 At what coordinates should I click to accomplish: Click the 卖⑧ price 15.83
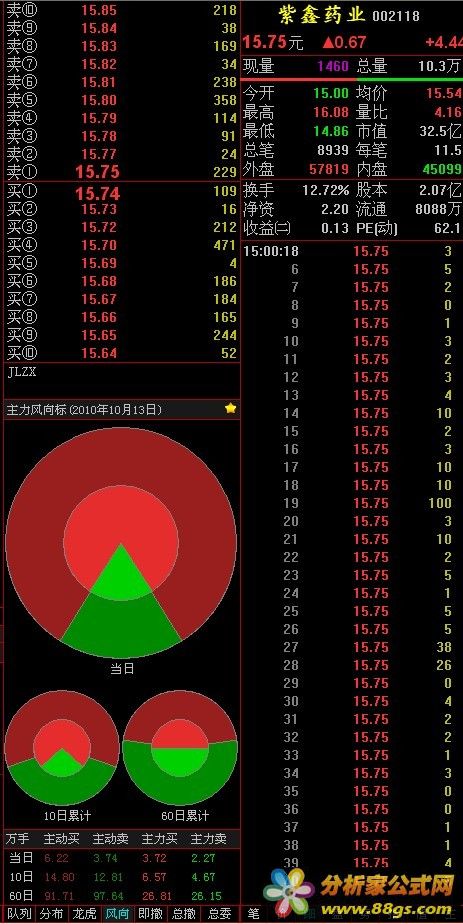tap(99, 46)
